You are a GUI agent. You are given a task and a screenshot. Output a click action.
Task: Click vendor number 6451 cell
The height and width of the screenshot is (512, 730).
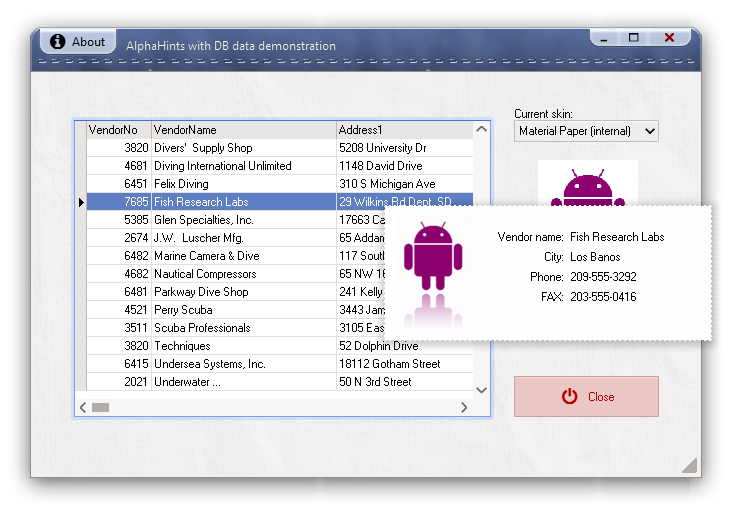point(119,184)
